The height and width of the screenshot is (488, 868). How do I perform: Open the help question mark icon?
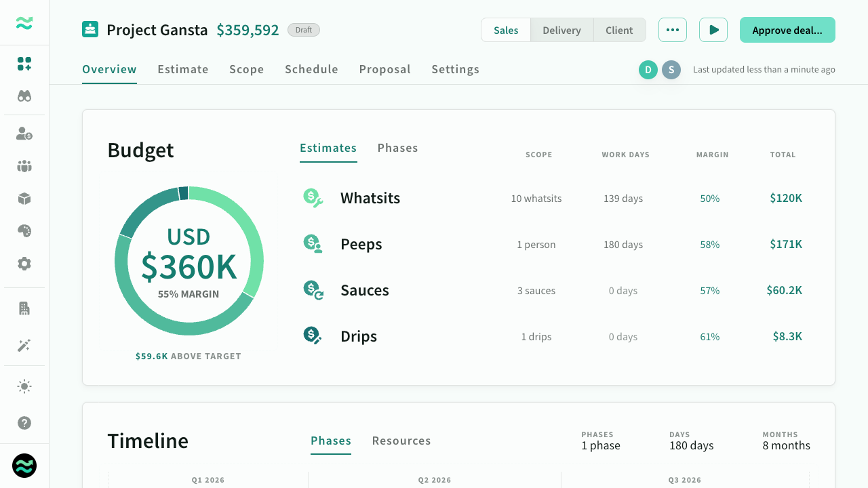(24, 423)
